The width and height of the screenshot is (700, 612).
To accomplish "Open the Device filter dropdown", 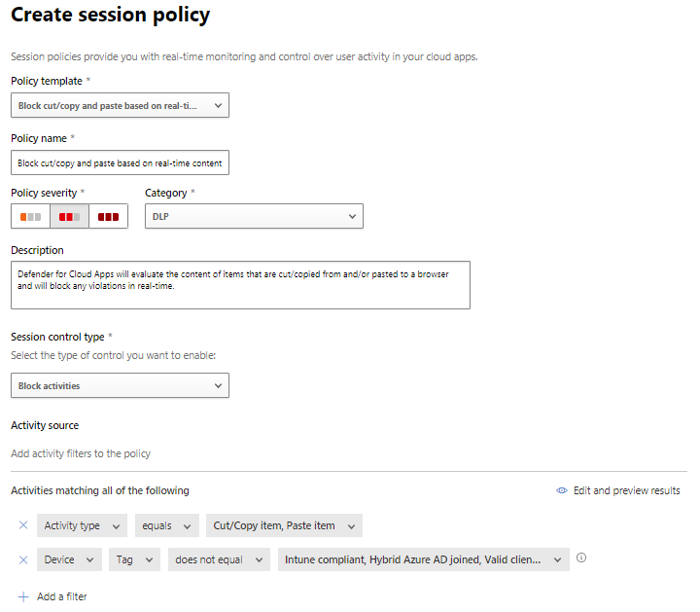I will [x=69, y=559].
